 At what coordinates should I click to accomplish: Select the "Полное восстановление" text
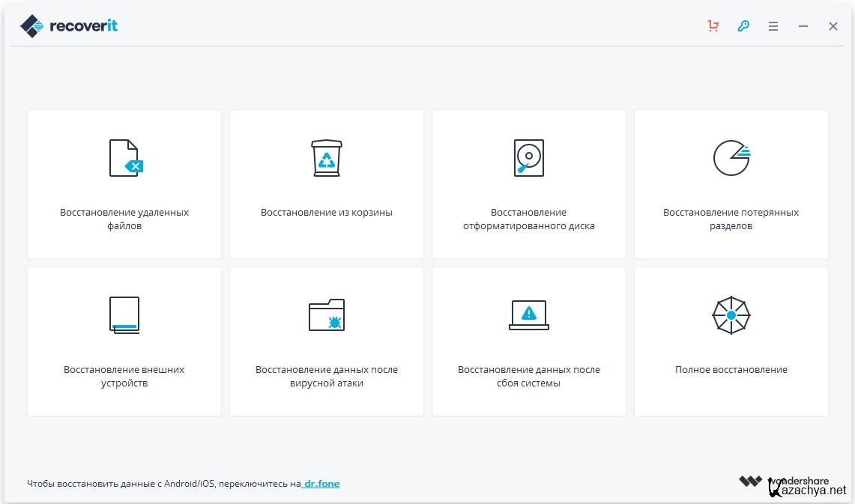point(731,370)
